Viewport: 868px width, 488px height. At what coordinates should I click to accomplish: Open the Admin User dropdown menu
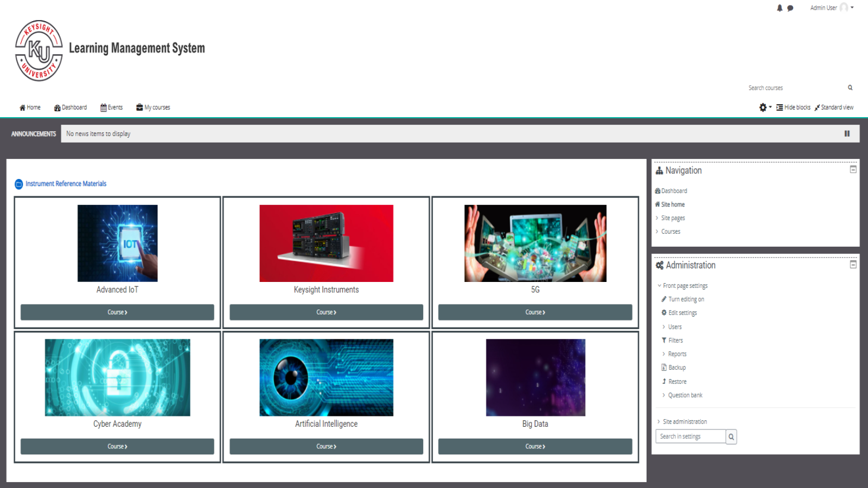832,8
